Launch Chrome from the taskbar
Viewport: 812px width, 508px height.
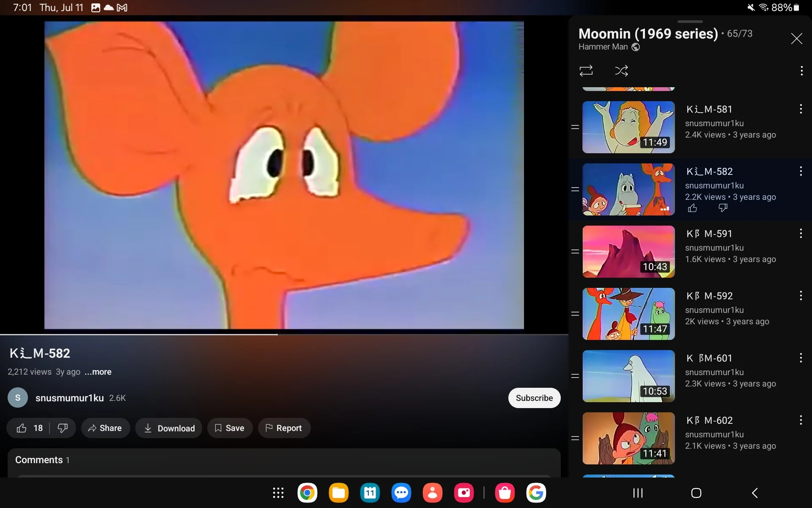307,493
